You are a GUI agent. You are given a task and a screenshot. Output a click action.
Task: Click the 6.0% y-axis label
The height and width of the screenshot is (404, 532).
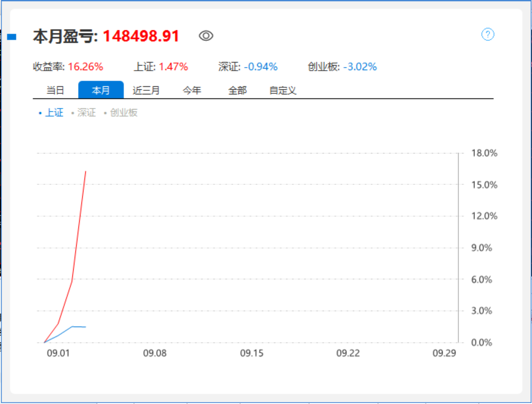point(481,279)
